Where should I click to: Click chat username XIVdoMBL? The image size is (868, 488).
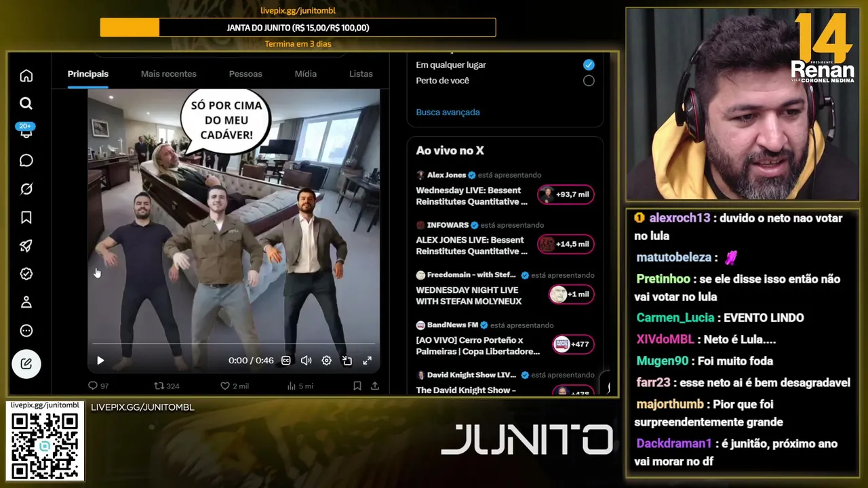pyautogui.click(x=667, y=340)
